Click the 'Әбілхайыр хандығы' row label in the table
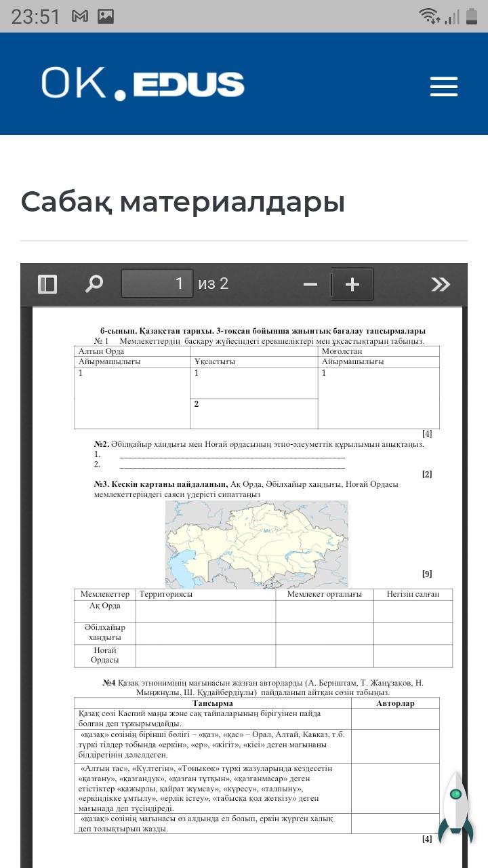 click(x=105, y=633)
